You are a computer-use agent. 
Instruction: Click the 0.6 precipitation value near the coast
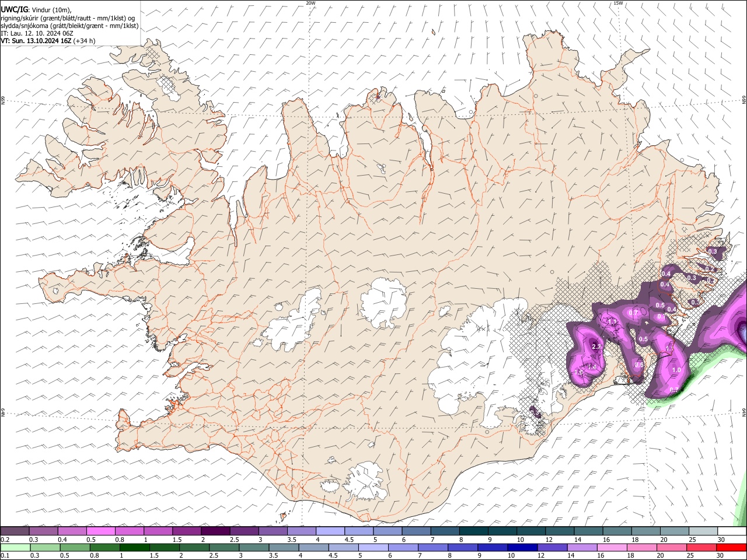[638, 365]
